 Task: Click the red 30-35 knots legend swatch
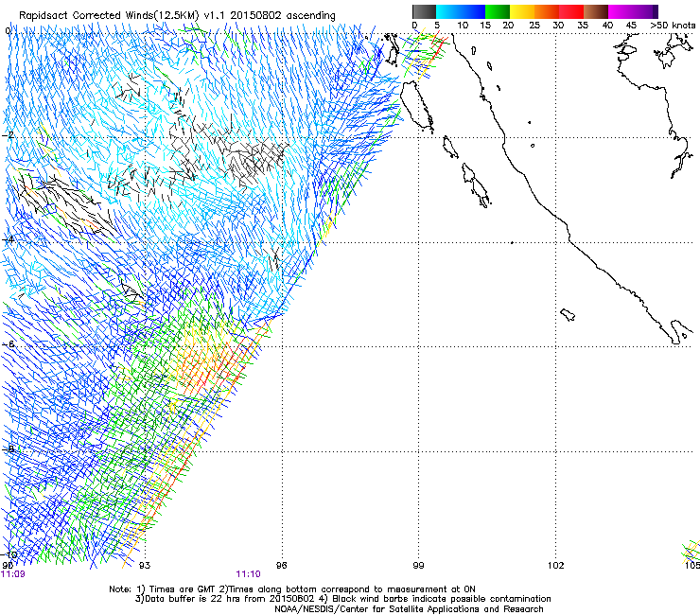point(571,11)
